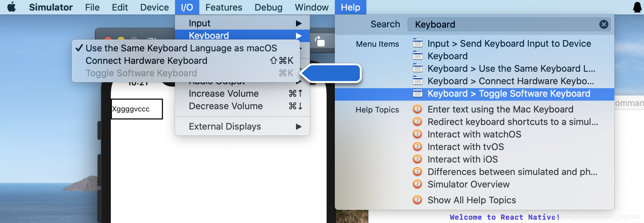Click question icon beside Interact with iOS
Screen dimensions: 644x223
point(417,159)
